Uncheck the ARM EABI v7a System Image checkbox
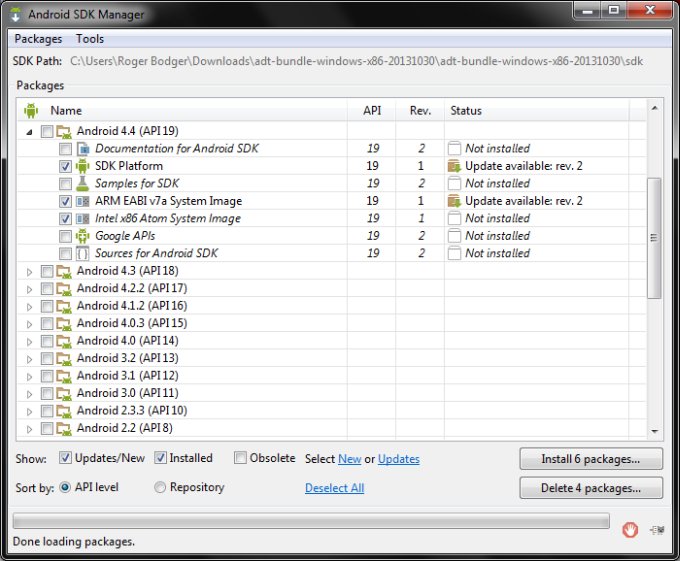This screenshot has width=680, height=561. [x=65, y=202]
